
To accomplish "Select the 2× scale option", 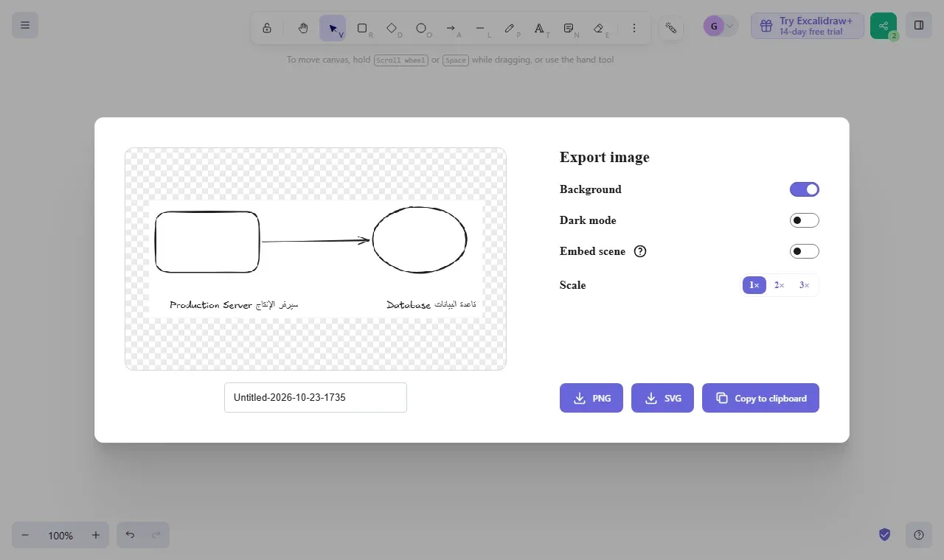I will [x=780, y=285].
